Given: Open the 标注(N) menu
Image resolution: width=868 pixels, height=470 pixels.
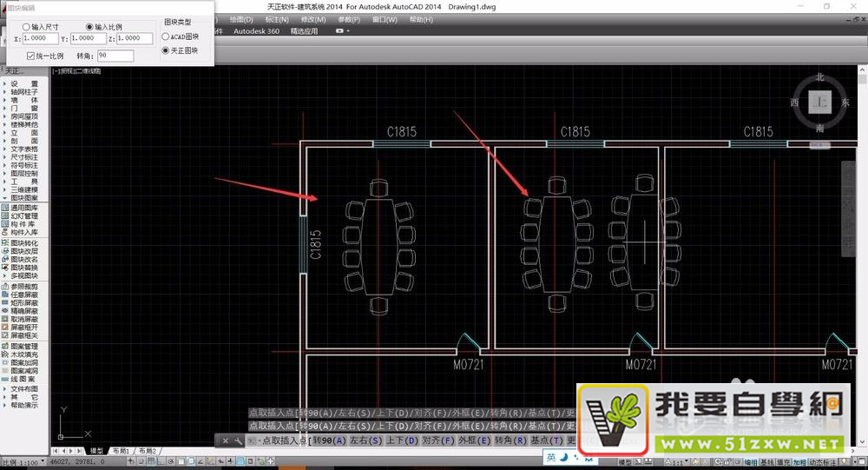Looking at the screenshot, I should click(277, 19).
